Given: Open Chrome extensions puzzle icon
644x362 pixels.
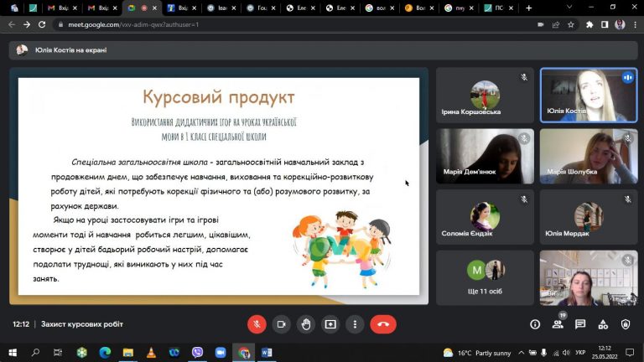Looking at the screenshot, I should [589, 24].
